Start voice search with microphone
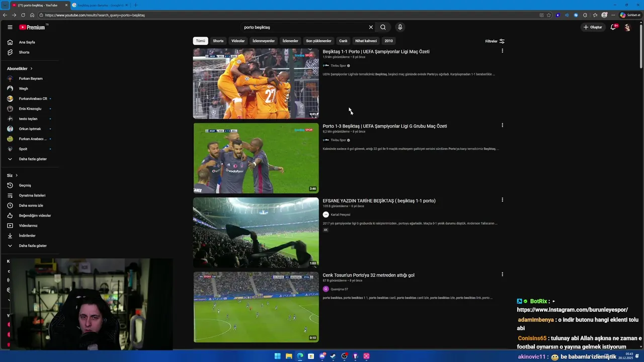The image size is (644, 362). click(x=400, y=27)
